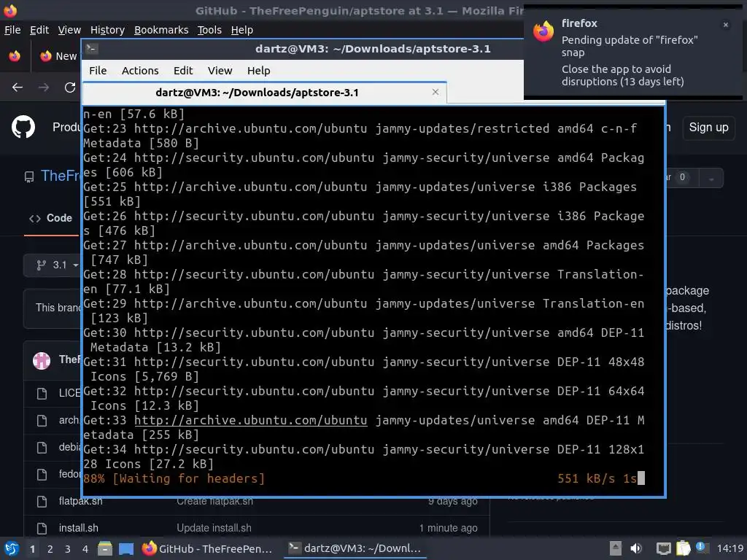Open the update notifier tray icon

[x=701, y=548]
